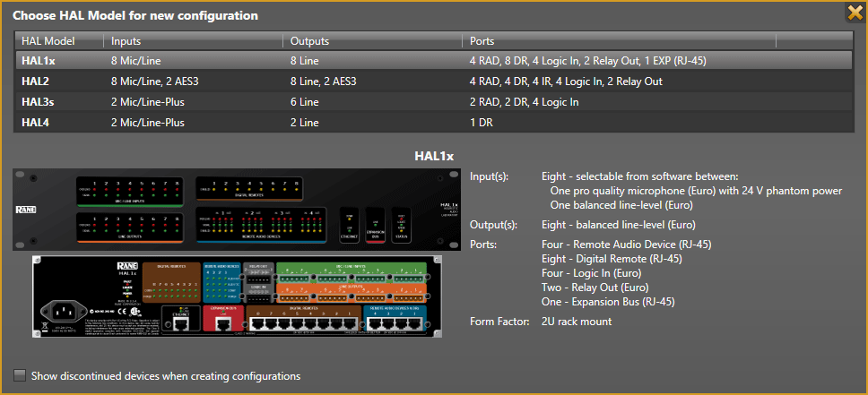Select the HAL2 model row

[x=433, y=82]
